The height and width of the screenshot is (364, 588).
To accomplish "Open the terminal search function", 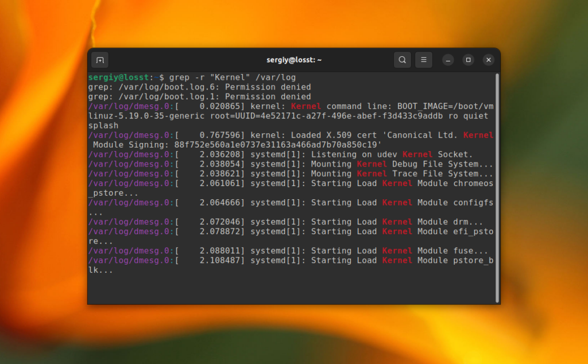I will coord(402,60).
